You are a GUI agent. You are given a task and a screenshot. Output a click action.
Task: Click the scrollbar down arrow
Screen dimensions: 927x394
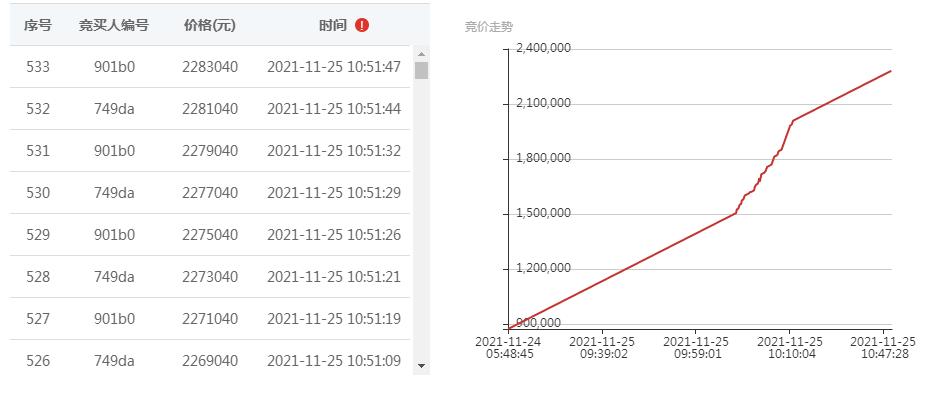point(421,366)
